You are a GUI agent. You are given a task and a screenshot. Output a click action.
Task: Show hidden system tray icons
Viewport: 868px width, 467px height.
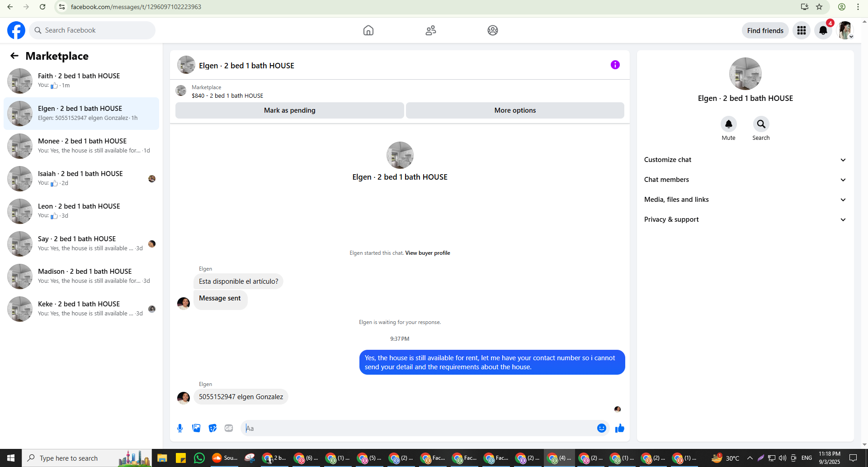pos(750,458)
